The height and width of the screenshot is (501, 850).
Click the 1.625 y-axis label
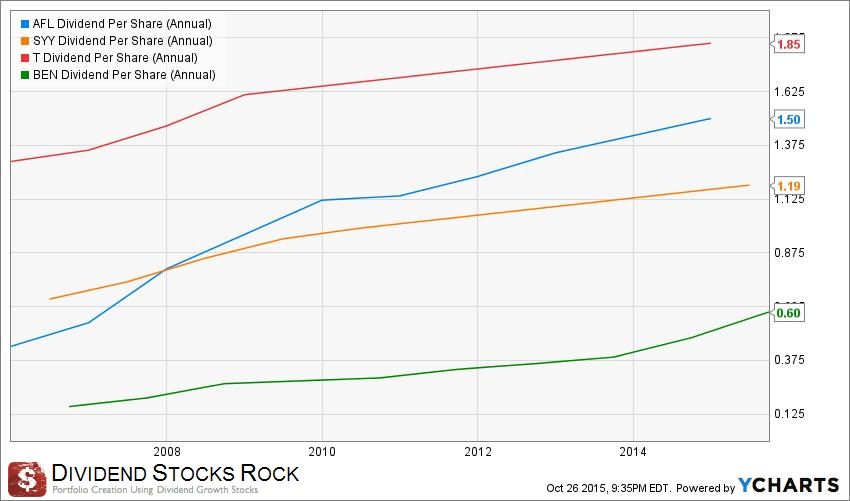click(789, 91)
